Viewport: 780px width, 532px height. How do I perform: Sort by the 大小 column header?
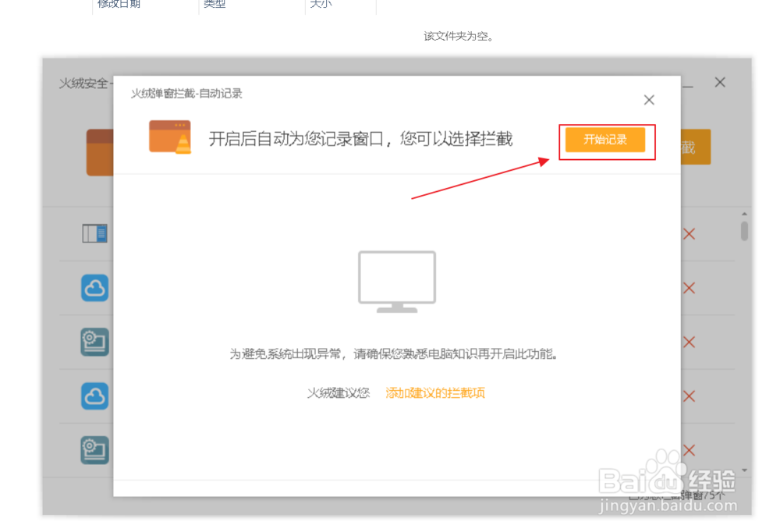[321, 4]
